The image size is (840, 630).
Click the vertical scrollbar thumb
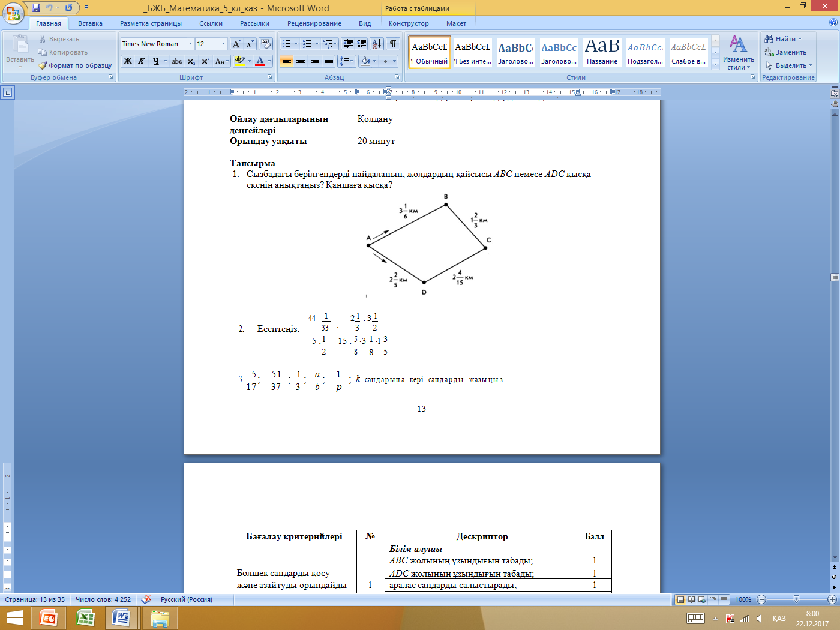835,277
